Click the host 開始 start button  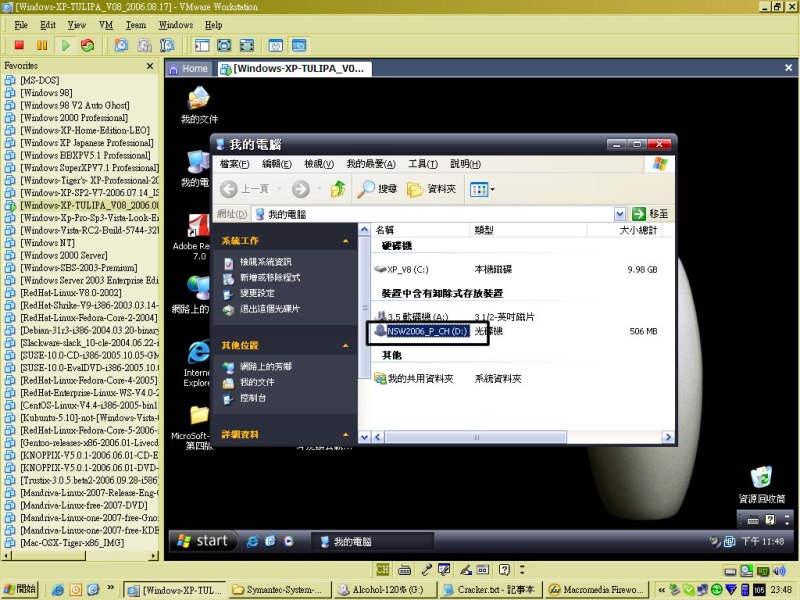point(21,589)
